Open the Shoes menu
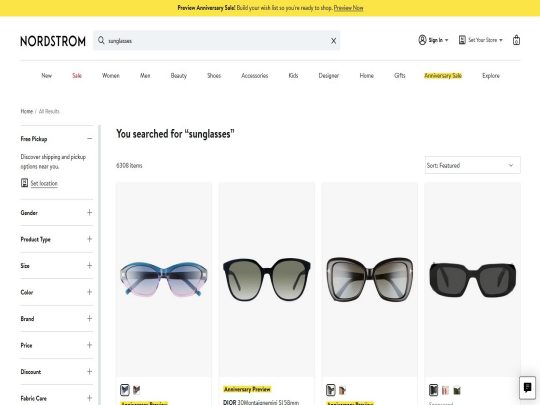540x405 pixels. tap(214, 75)
